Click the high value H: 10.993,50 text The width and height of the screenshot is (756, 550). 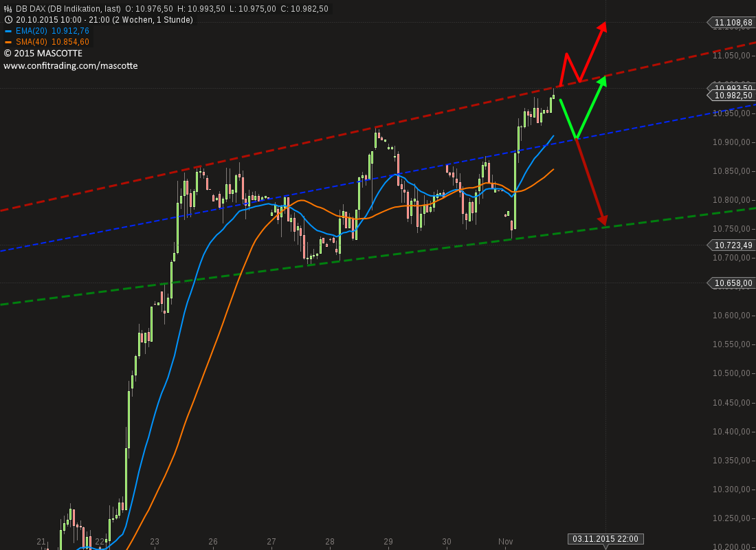(x=201, y=9)
